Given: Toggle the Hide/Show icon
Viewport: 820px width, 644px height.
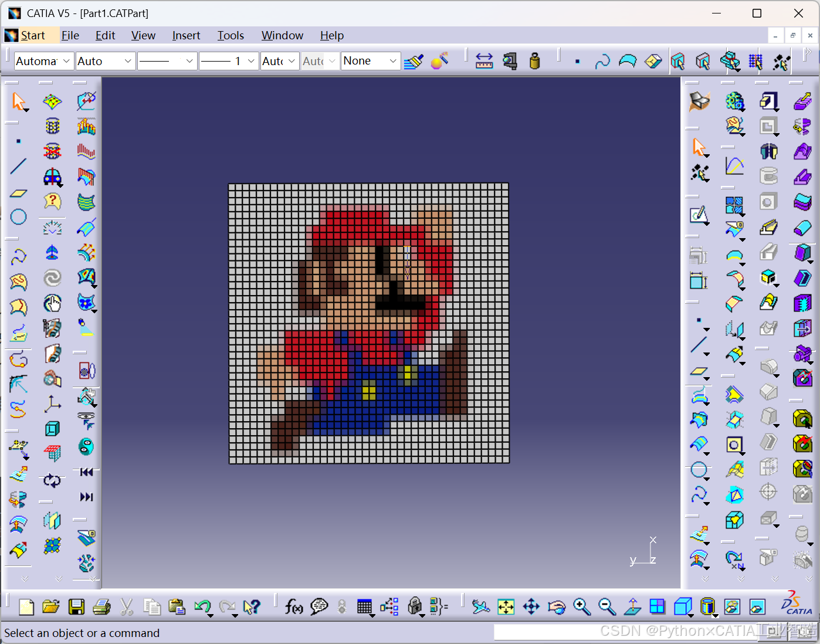Looking at the screenshot, I should coord(732,606).
